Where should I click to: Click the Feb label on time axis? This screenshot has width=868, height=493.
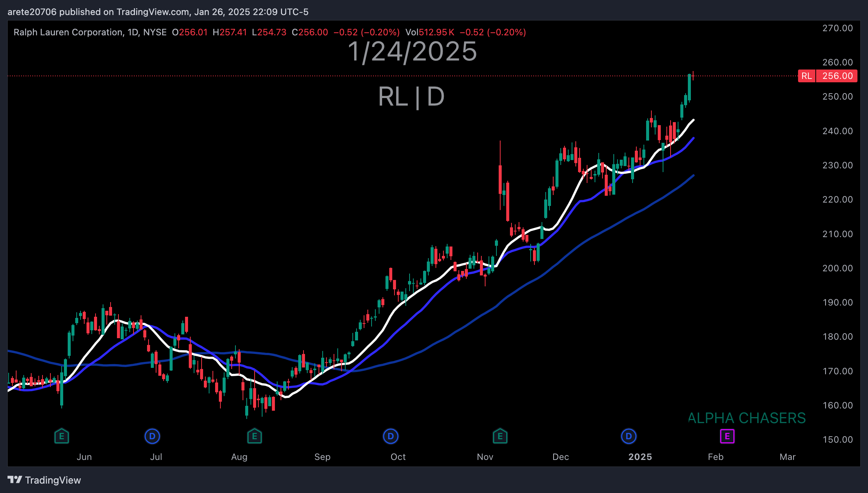pos(715,457)
